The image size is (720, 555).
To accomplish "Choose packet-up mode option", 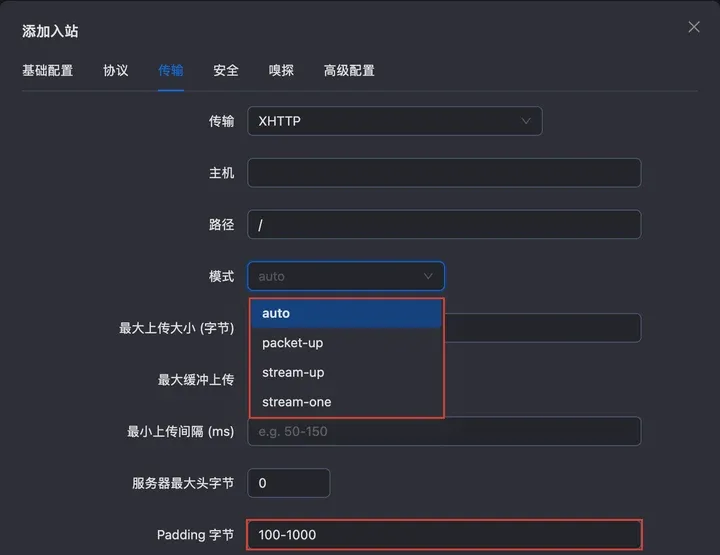I will 346,343.
